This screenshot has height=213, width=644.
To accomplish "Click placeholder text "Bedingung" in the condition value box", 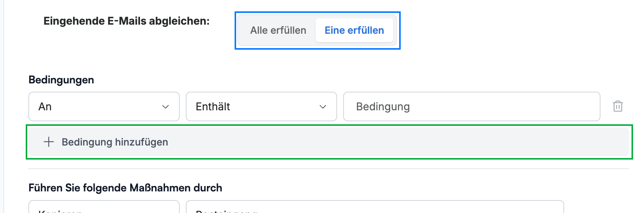I will pyautogui.click(x=383, y=107).
